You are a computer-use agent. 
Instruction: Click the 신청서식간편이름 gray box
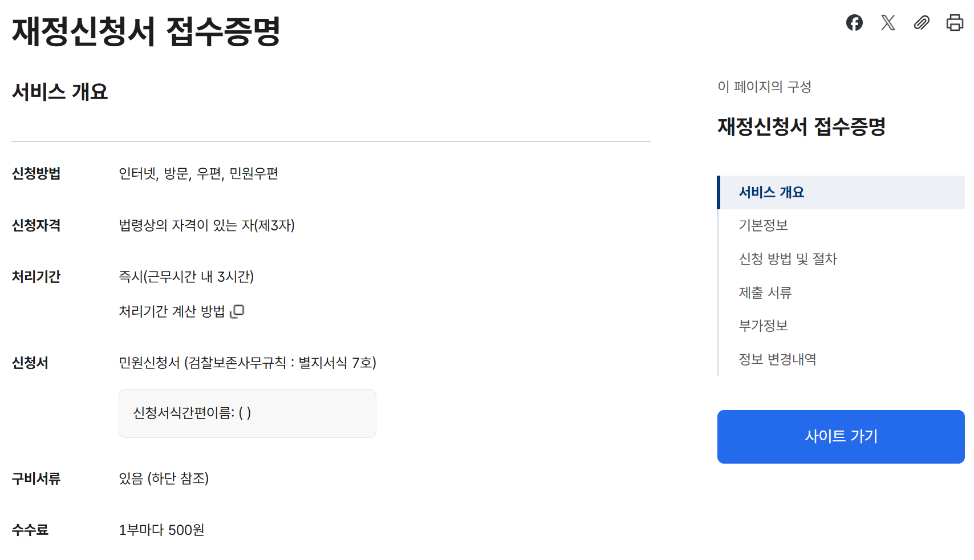[x=247, y=413]
